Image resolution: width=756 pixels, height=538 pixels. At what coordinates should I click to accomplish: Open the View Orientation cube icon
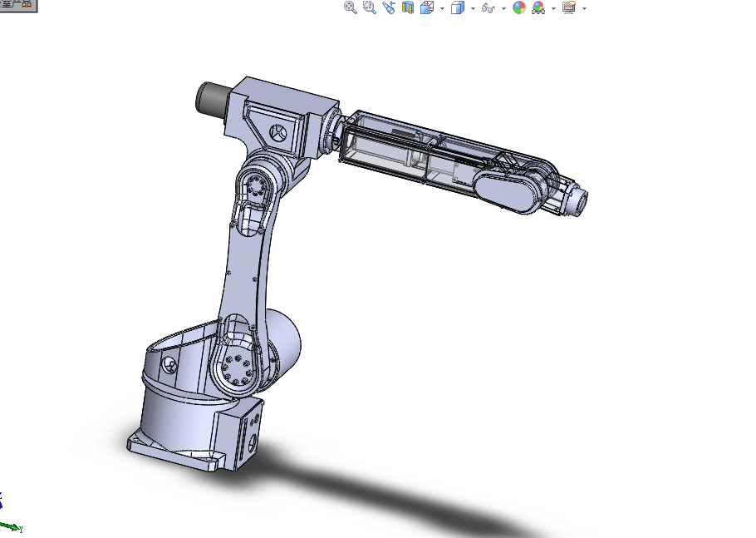[427, 7]
